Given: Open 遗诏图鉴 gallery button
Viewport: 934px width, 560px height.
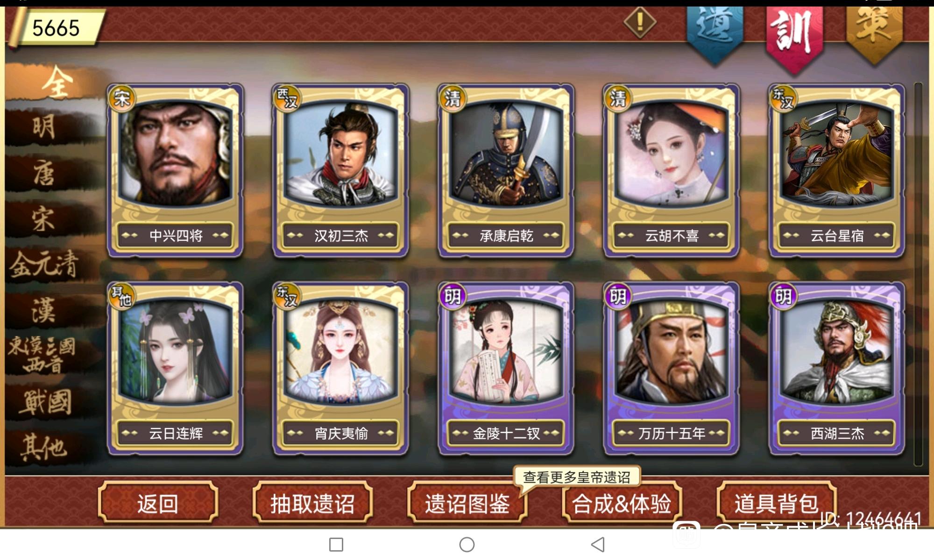Looking at the screenshot, I should pos(467,503).
